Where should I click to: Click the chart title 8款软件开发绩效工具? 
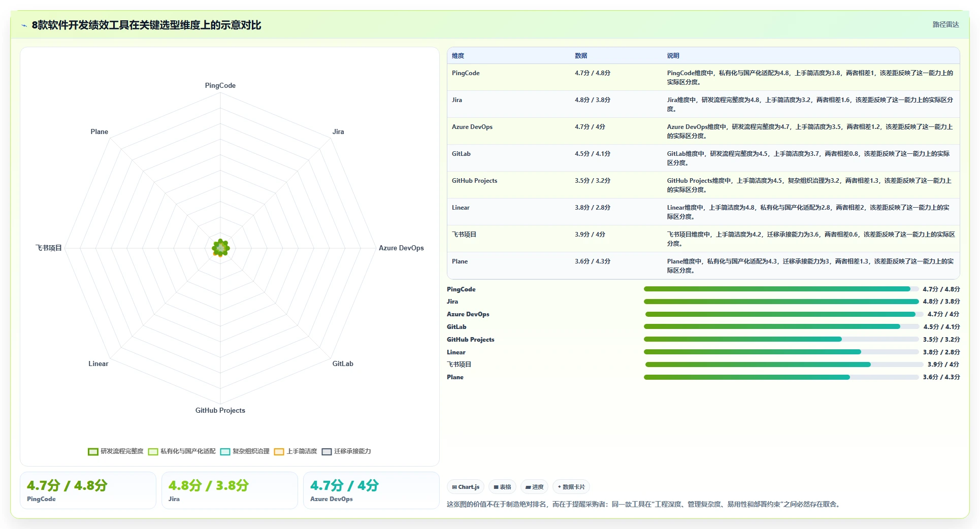click(x=146, y=25)
